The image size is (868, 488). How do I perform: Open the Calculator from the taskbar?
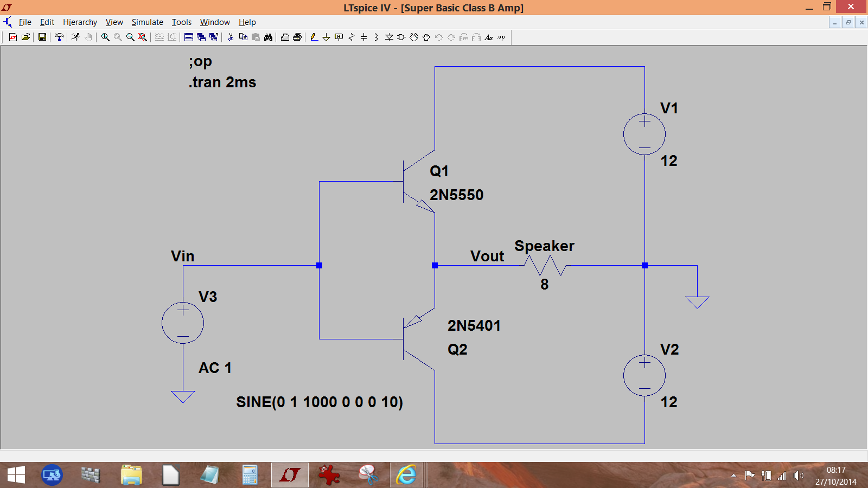pyautogui.click(x=250, y=476)
